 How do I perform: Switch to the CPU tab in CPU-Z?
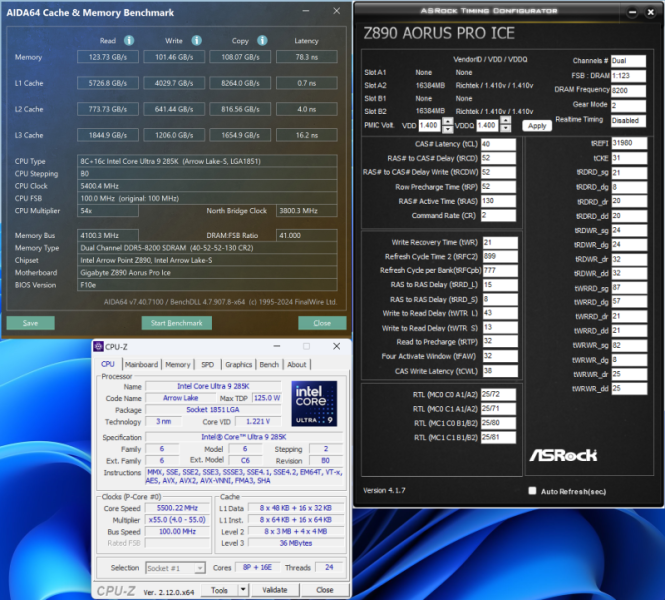[108, 364]
